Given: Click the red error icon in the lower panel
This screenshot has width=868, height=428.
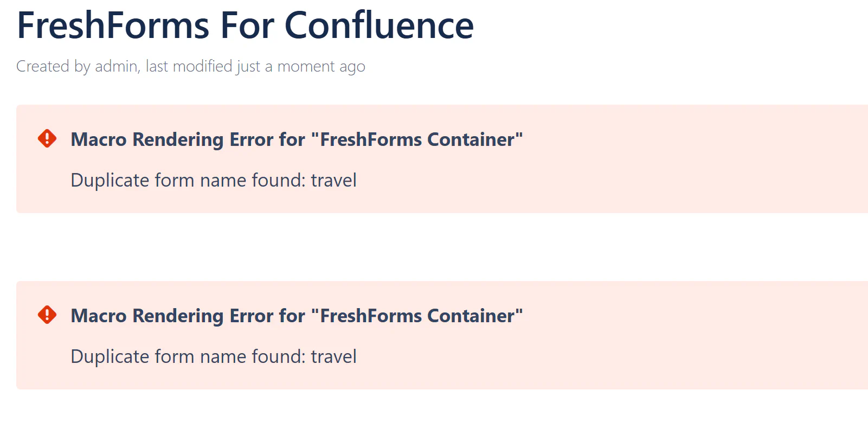Looking at the screenshot, I should 47,315.
